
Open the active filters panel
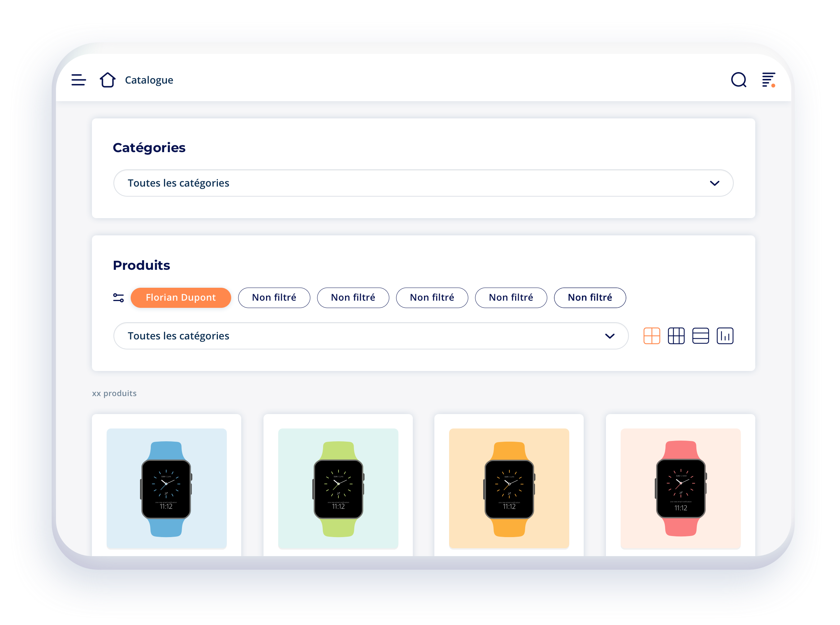click(x=118, y=297)
